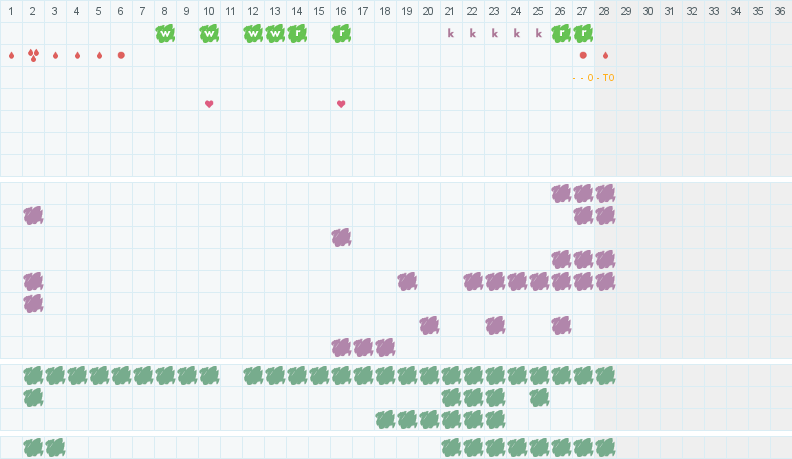Click the blood drop on day 4
The height and width of the screenshot is (459, 792).
click(x=77, y=56)
